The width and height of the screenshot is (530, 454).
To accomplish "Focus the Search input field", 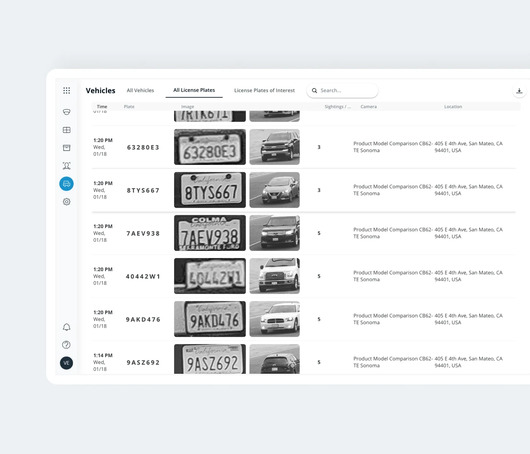I will (342, 91).
